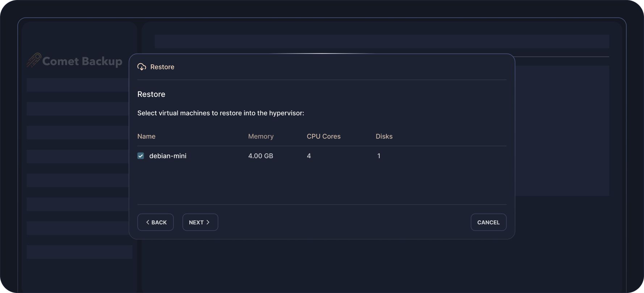
Task: Click the select virtual machines instruction text
Action: click(x=220, y=113)
